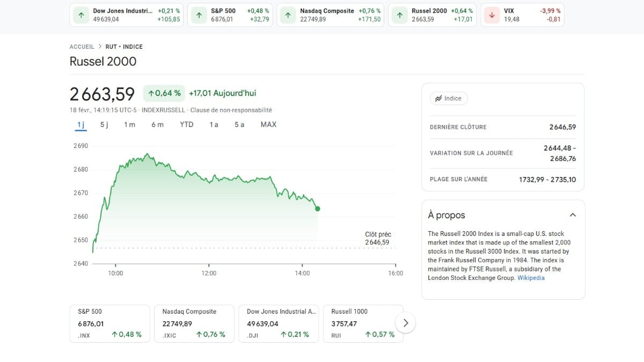Open the YTD chart view
Screen dimensions: 644x362
point(186,124)
